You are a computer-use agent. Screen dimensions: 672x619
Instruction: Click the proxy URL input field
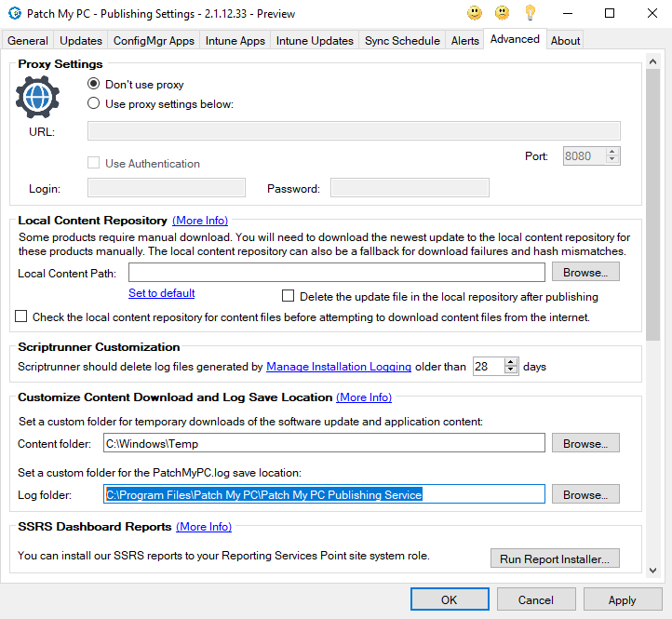354,130
